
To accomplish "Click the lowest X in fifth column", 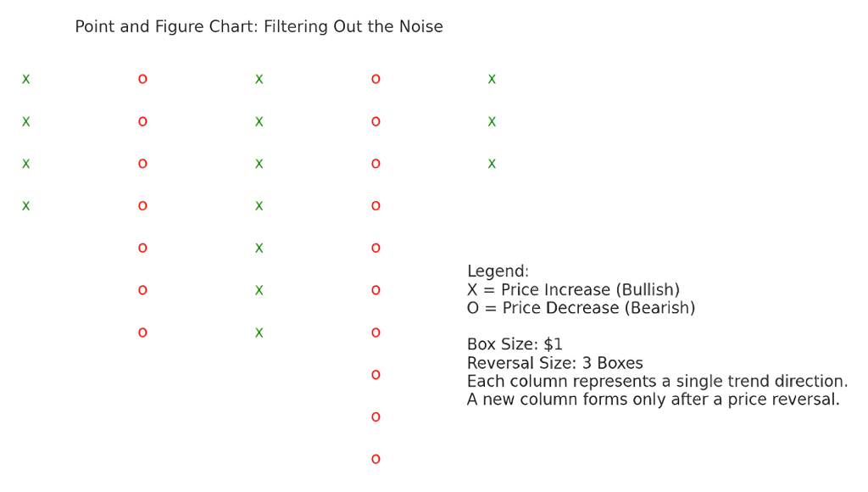I will pyautogui.click(x=492, y=164).
